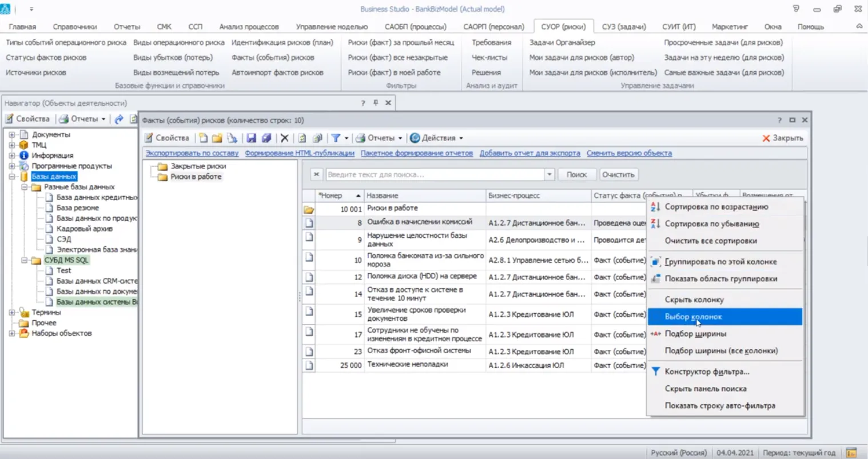Click the Наборы объектов folder icon
868x459 pixels.
[x=24, y=333]
